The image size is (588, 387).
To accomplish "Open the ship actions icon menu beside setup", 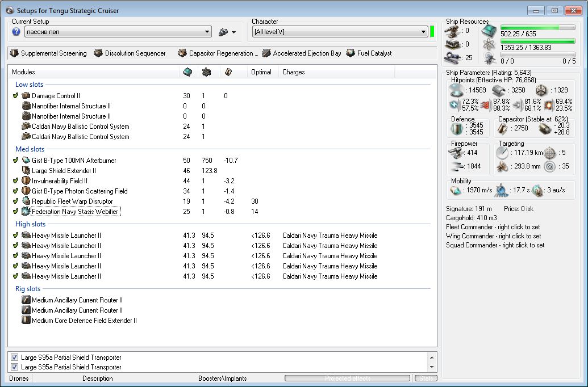I will (227, 32).
